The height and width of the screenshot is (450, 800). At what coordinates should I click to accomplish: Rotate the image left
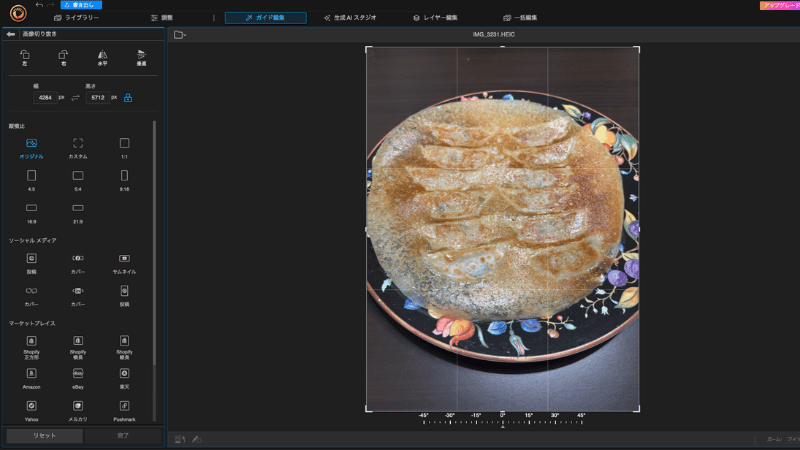pos(24,58)
